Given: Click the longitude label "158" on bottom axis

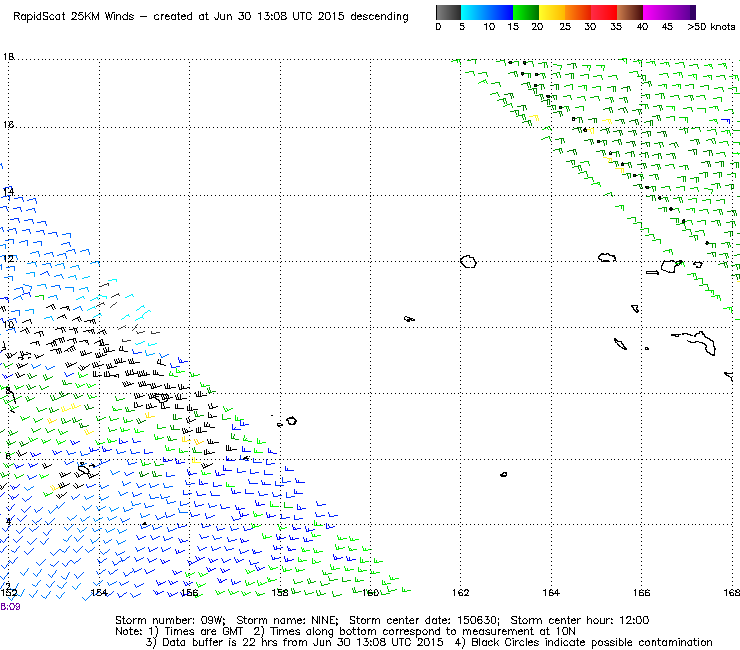Looking at the screenshot, I should (280, 592).
